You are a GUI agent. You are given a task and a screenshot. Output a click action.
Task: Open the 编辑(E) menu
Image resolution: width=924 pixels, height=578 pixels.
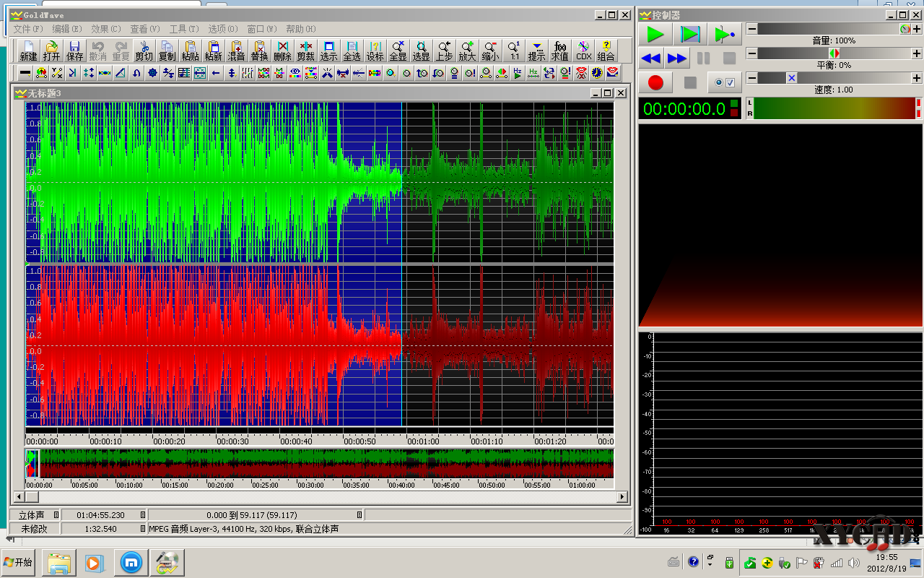[x=67, y=29]
